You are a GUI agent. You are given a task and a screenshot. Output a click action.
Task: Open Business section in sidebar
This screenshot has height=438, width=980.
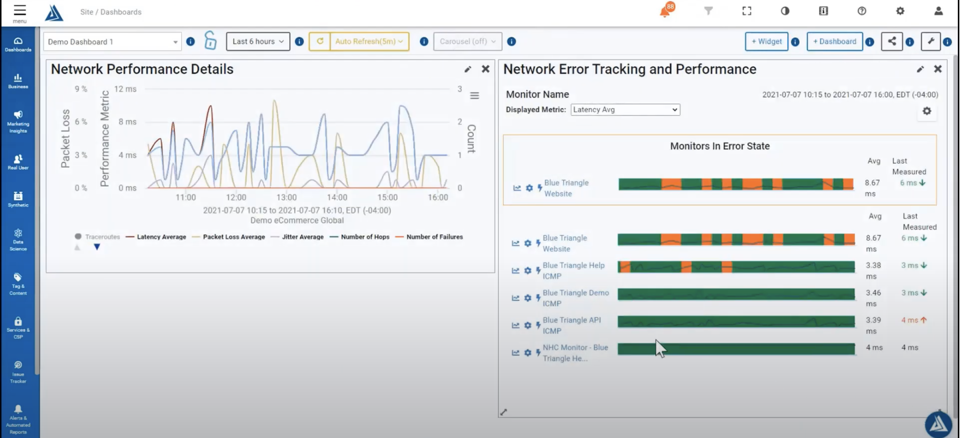(x=18, y=81)
